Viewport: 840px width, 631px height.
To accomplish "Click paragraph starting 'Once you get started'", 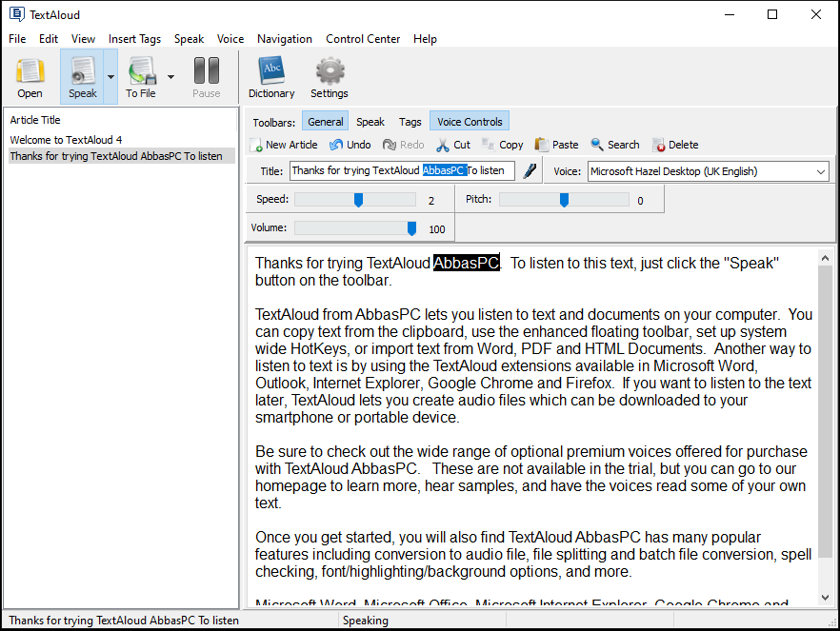I will (533, 554).
